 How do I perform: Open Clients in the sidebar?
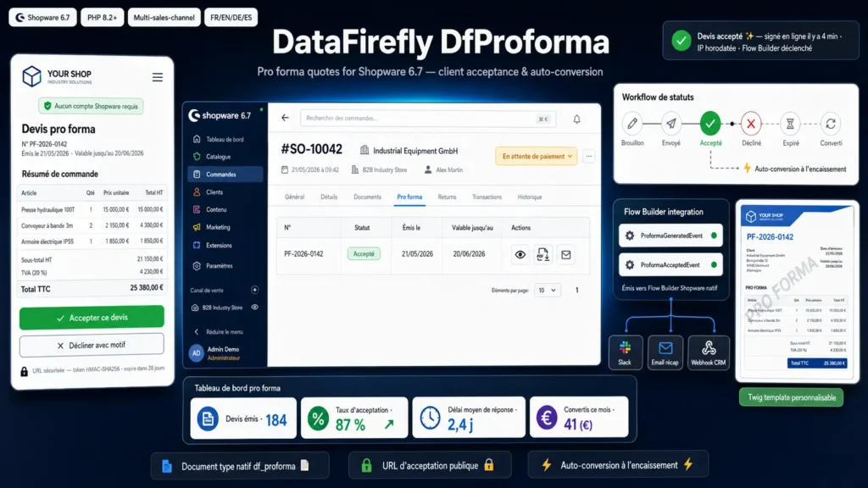[225, 192]
